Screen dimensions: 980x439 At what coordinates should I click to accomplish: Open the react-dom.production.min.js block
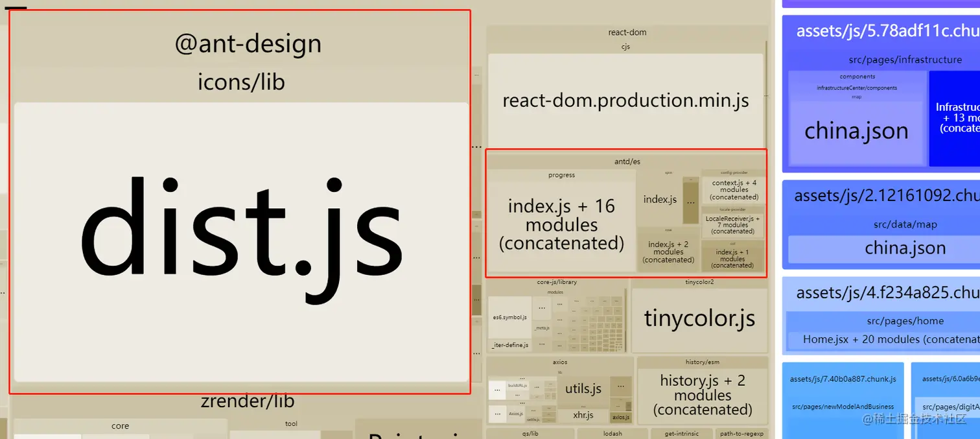pos(625,101)
